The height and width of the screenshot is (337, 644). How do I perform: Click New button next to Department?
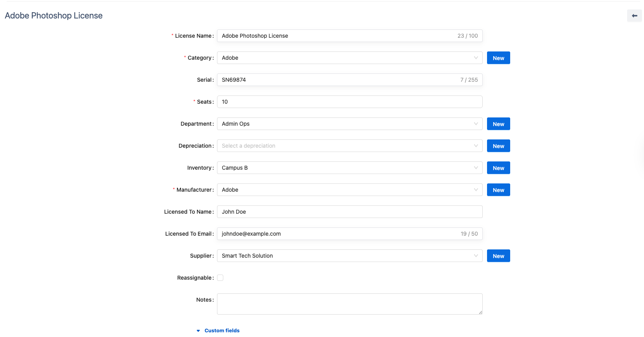[x=498, y=124]
